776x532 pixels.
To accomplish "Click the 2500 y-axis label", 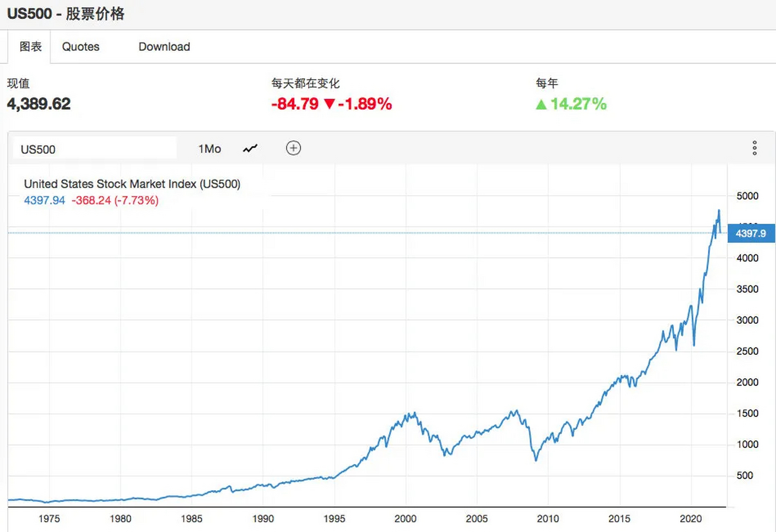I will [x=747, y=351].
